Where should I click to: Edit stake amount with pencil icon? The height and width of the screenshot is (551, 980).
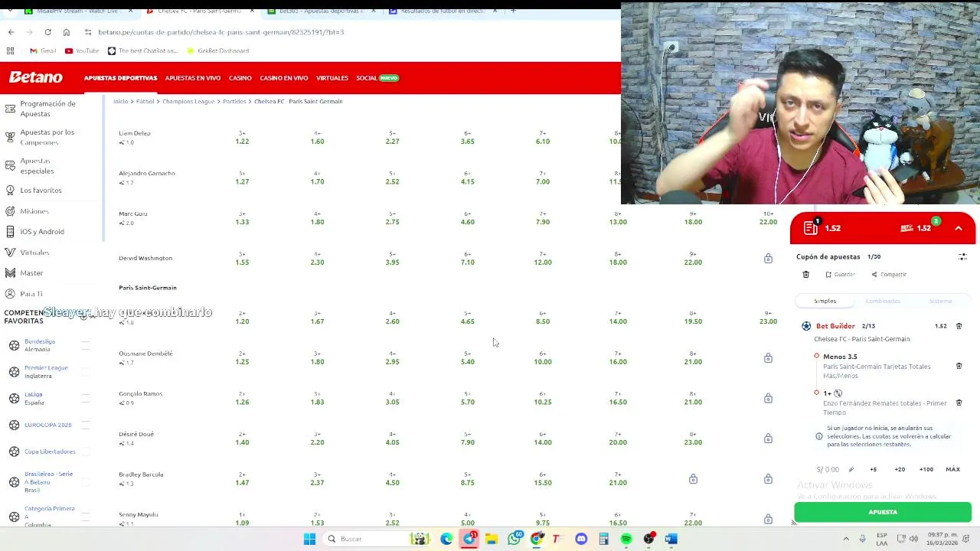(851, 469)
